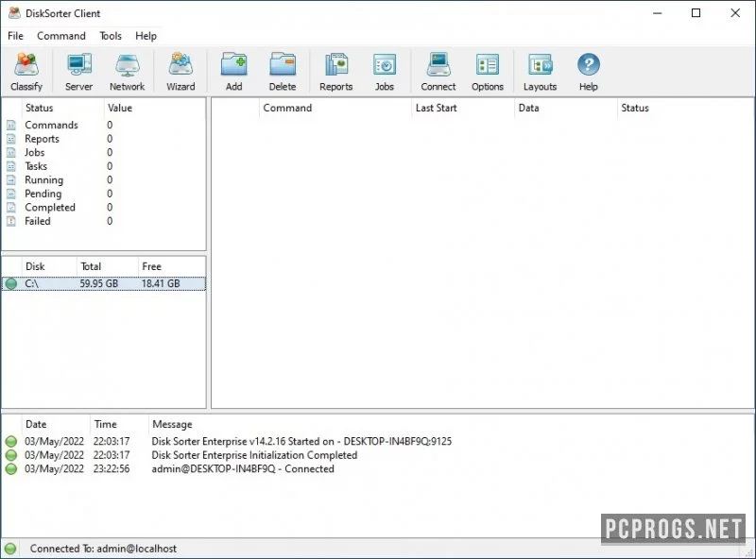Select 'Disk Sorter Enterprise Initialization Completed' message
756x559 pixels.
[254, 455]
